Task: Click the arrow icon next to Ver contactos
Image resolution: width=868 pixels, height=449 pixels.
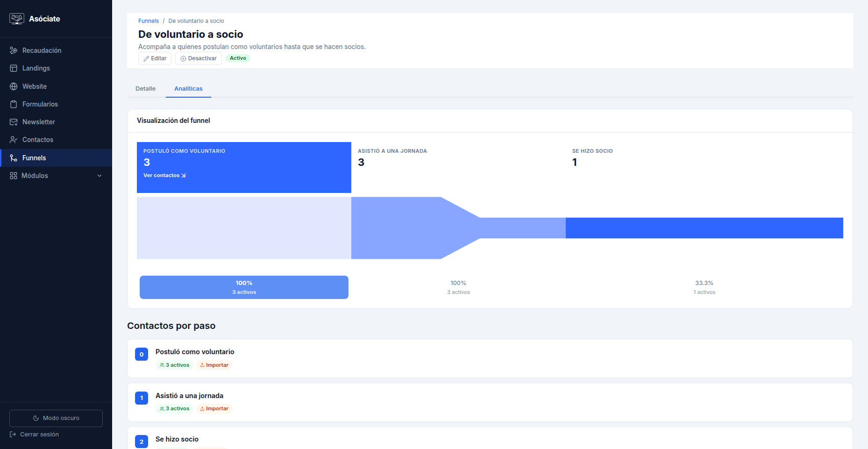Action: pos(184,175)
